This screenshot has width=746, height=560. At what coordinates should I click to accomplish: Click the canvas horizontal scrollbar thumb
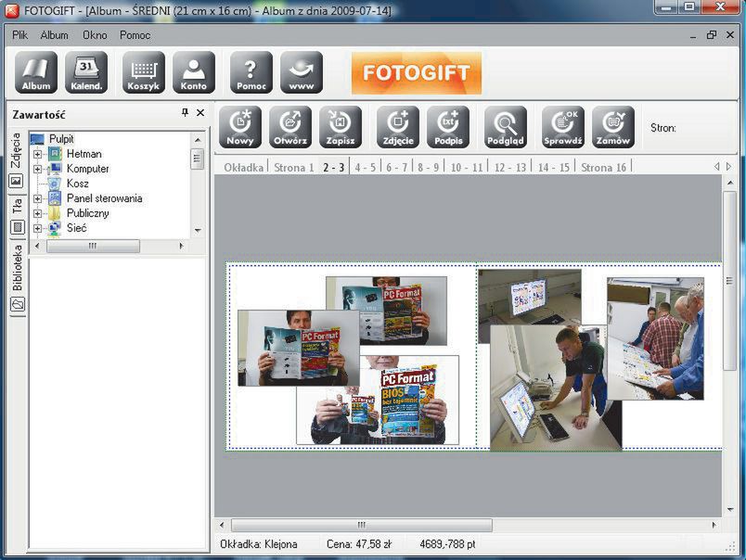tap(362, 525)
